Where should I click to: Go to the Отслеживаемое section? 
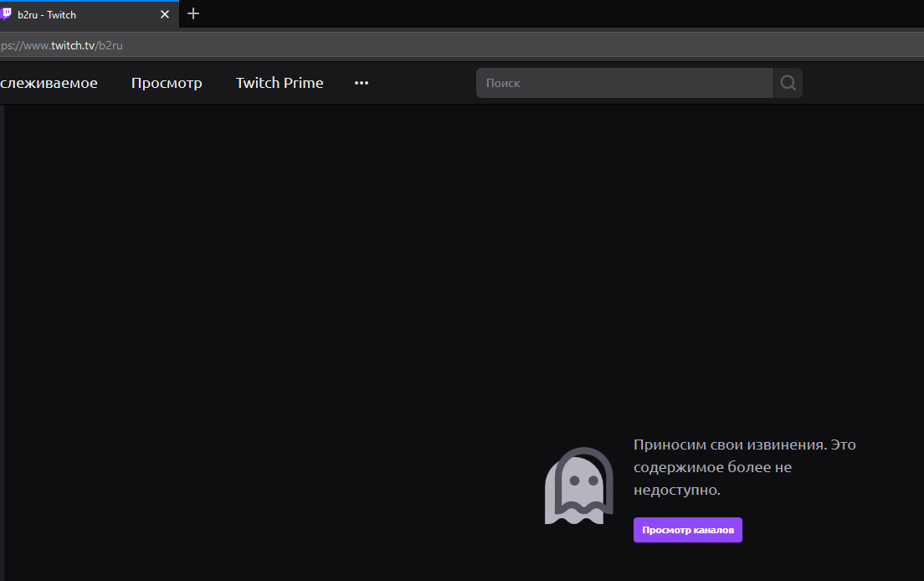49,83
